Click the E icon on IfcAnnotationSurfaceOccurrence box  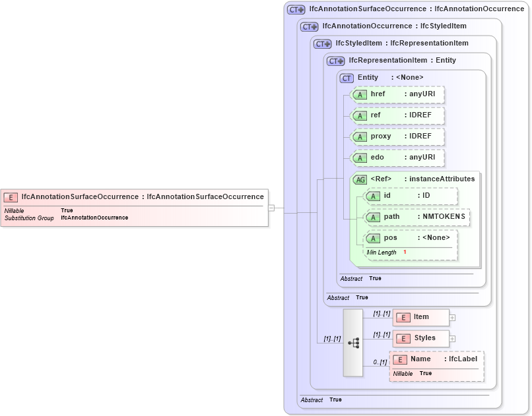[9, 196]
